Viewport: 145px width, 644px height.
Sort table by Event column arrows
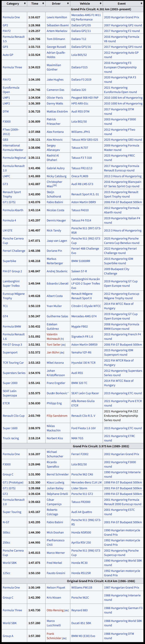142,3
